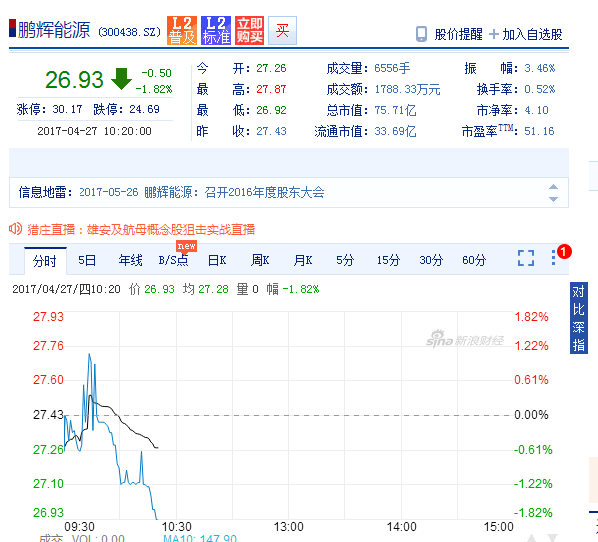Click 最高 value 27.87
The height and width of the screenshot is (542, 598).
(x=271, y=89)
